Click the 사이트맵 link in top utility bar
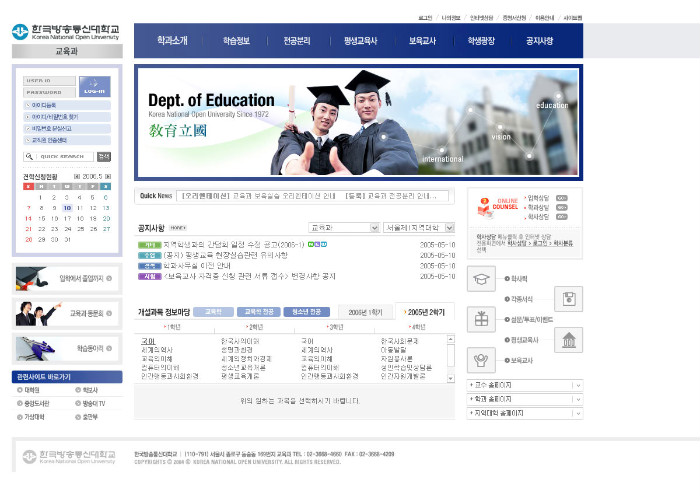700x496 pixels. (x=573, y=18)
